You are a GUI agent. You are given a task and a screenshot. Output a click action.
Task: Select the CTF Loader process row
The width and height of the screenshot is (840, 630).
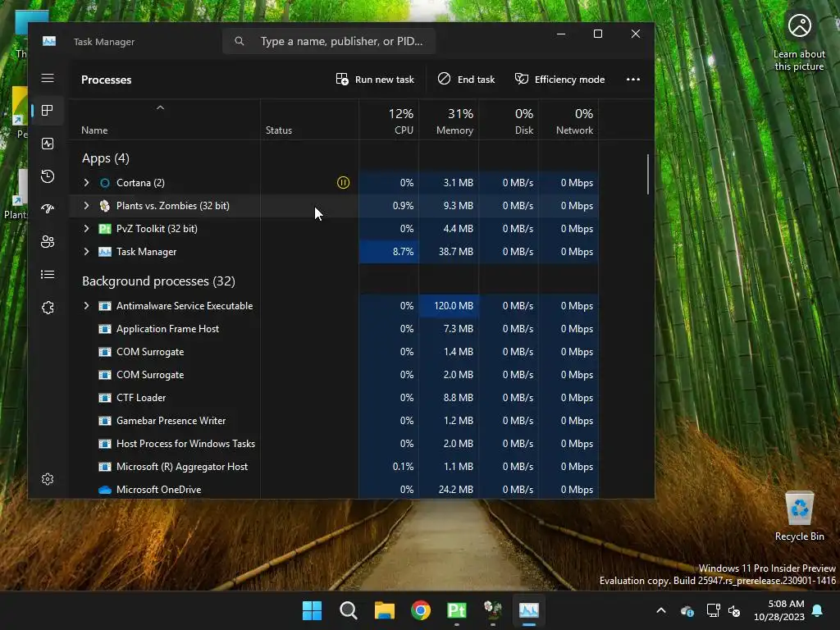[334, 398]
